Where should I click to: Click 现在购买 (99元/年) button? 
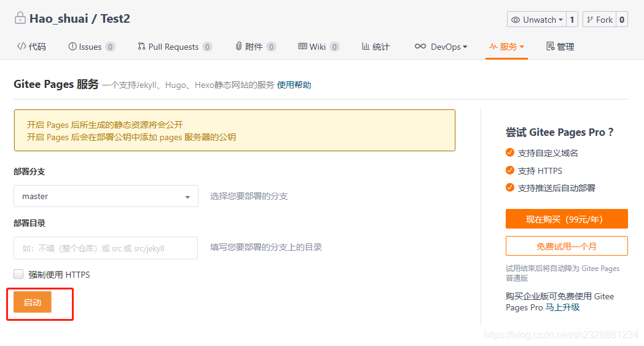point(567,219)
